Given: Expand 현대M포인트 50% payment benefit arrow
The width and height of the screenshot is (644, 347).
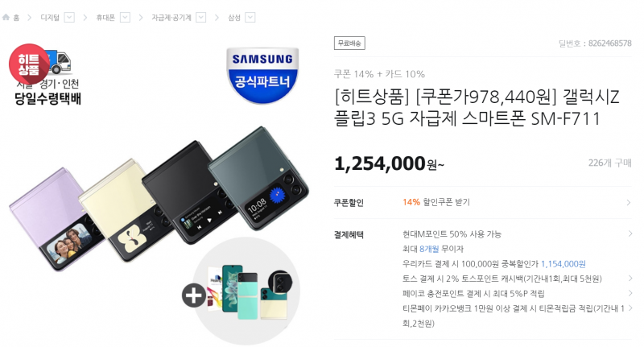Looking at the screenshot, I should (x=630, y=233).
